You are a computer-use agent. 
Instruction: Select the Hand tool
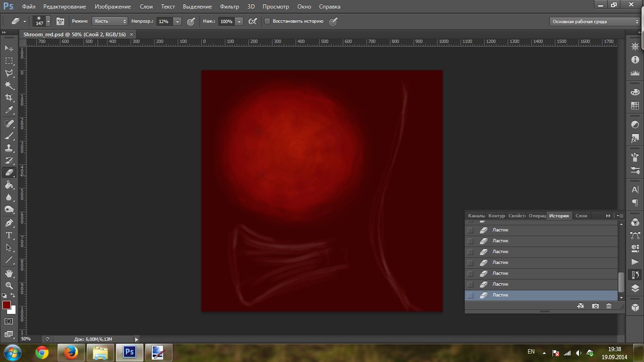(x=9, y=273)
